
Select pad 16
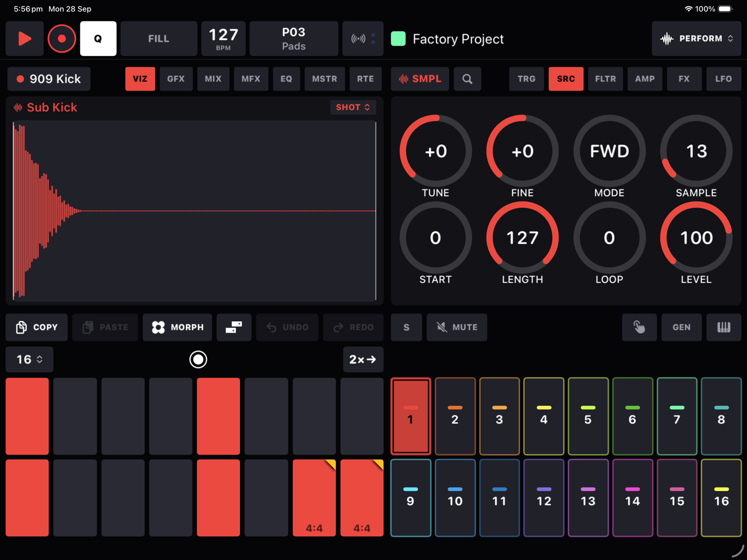721,498
